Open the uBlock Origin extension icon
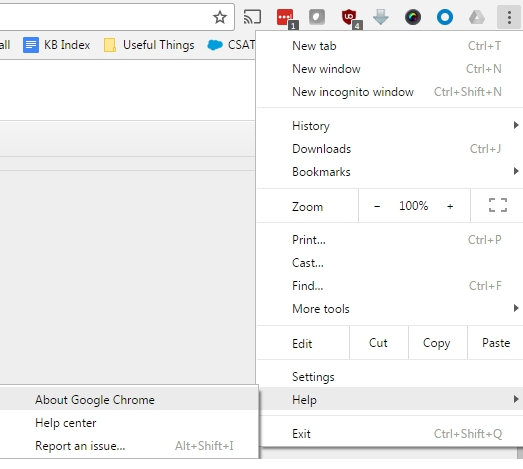This screenshot has width=523, height=469. click(350, 18)
